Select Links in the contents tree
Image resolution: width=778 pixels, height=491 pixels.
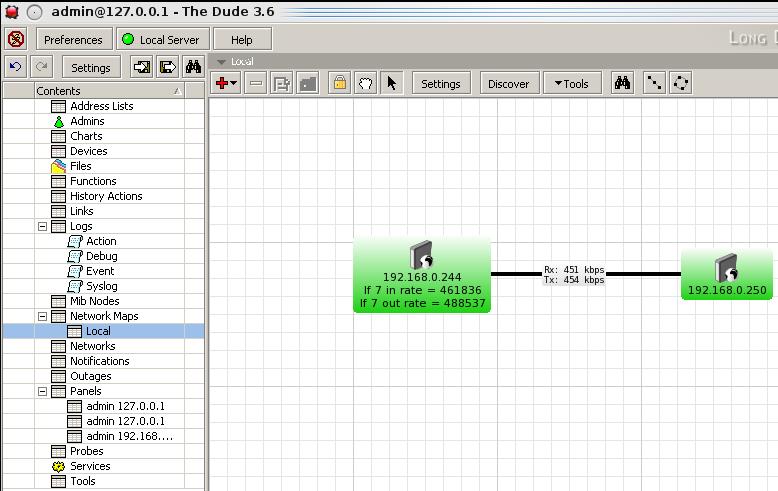(x=81, y=211)
